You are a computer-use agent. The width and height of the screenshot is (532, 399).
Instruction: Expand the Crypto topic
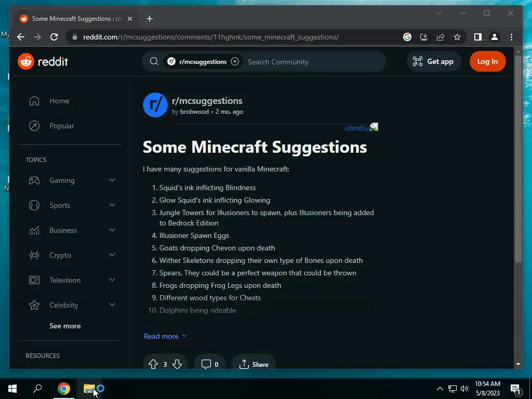pos(112,255)
